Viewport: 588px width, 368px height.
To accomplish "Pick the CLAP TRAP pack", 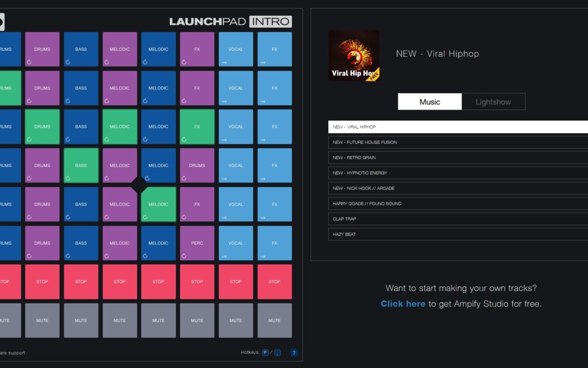I will coord(458,219).
